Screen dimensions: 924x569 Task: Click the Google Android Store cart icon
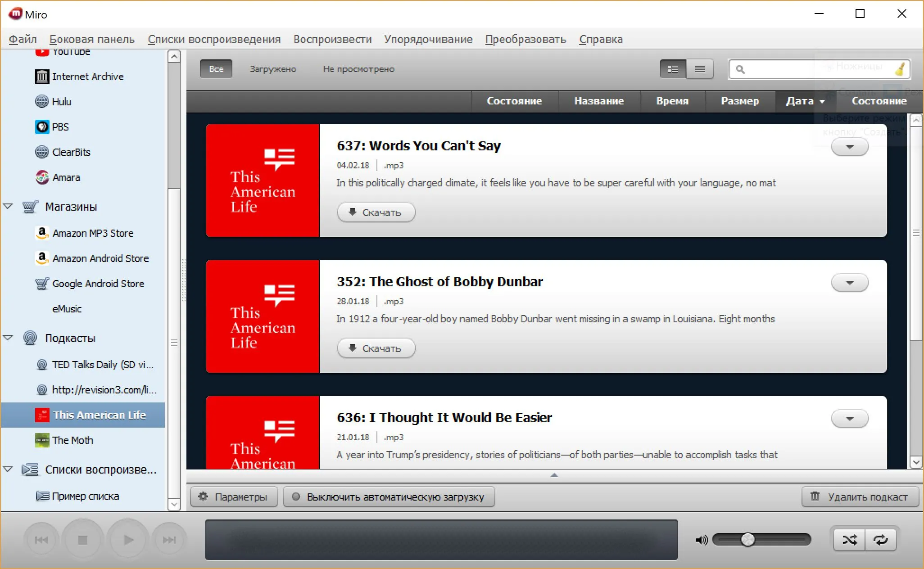point(42,284)
